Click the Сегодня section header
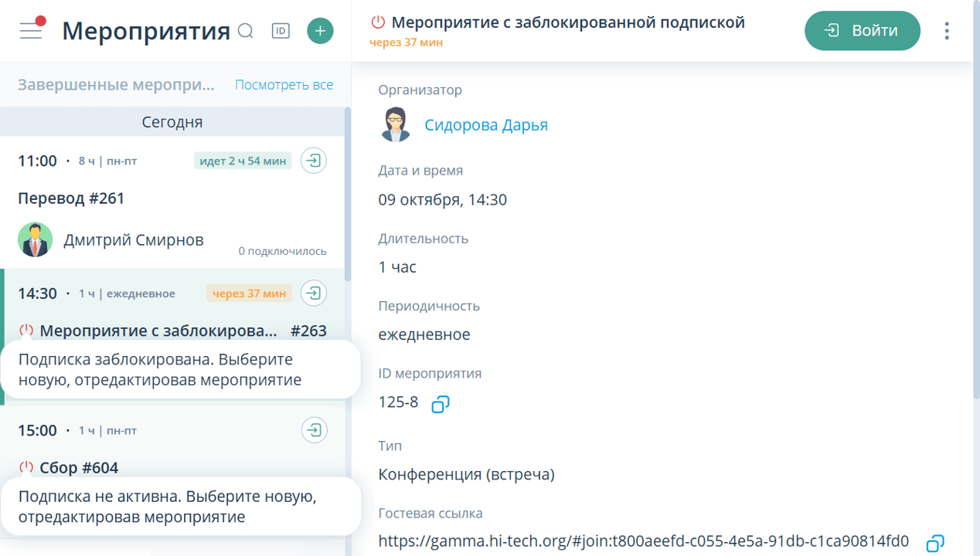 coord(172,121)
